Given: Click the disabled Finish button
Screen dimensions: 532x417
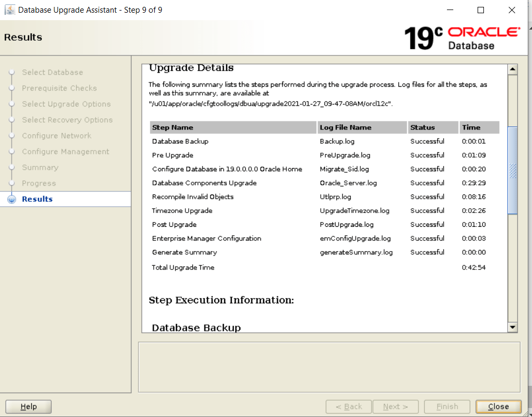Looking at the screenshot, I should coord(447,406).
